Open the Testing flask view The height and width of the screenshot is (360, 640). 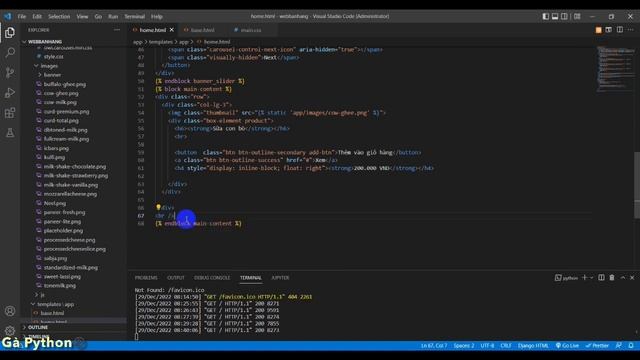pyautogui.click(x=10, y=133)
